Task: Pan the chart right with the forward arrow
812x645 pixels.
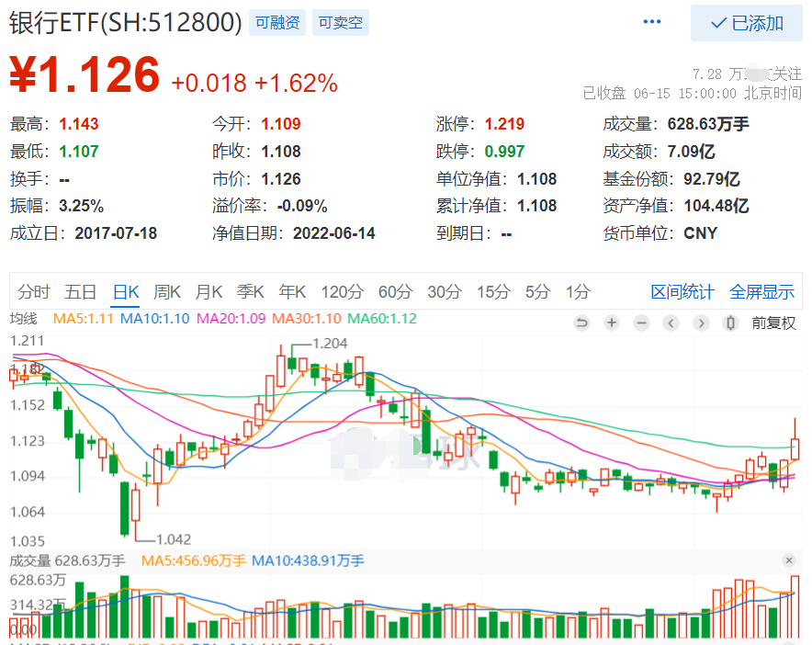Action: point(701,322)
